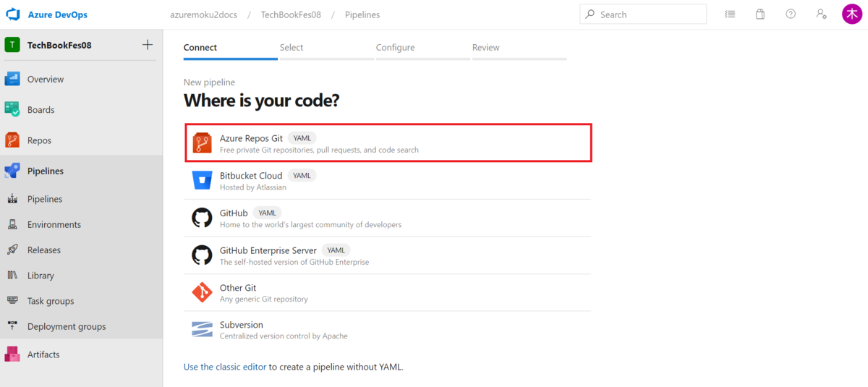Choose Other Git repository option

pyautogui.click(x=387, y=293)
